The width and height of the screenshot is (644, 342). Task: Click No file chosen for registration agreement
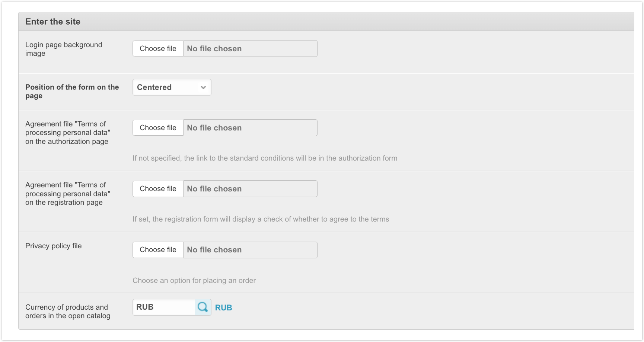tap(250, 189)
